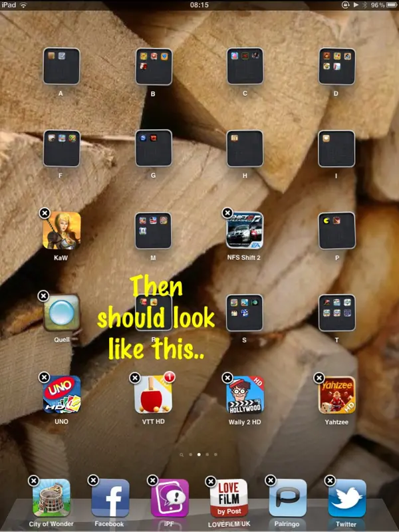Open Wally 2 HD Hollywood app
This screenshot has height=532, width=399.
[x=245, y=395]
